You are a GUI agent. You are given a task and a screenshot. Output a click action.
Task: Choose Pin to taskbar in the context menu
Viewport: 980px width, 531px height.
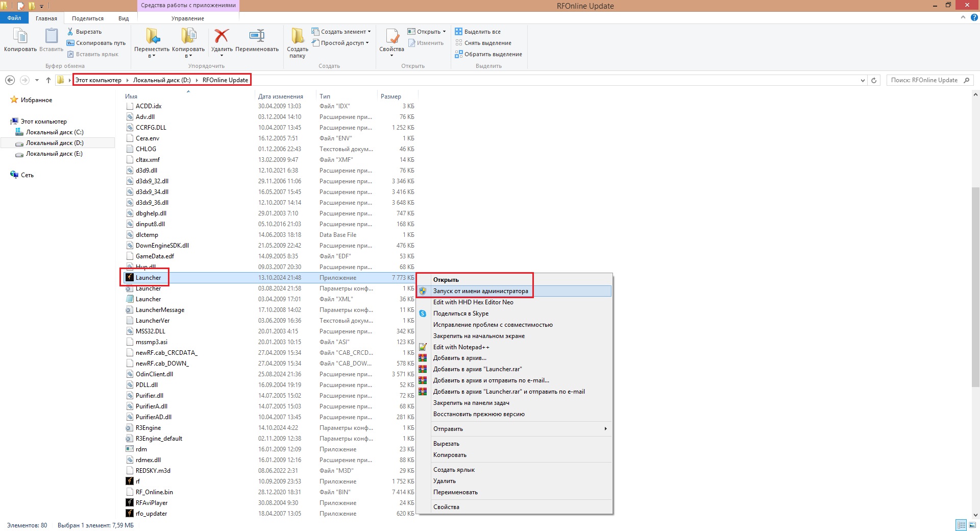pos(471,403)
